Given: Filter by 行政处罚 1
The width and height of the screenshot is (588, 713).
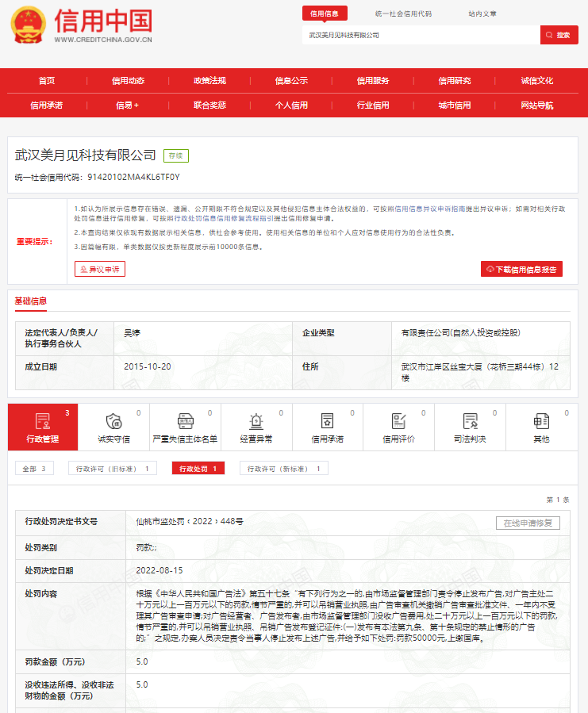Looking at the screenshot, I should [198, 469].
